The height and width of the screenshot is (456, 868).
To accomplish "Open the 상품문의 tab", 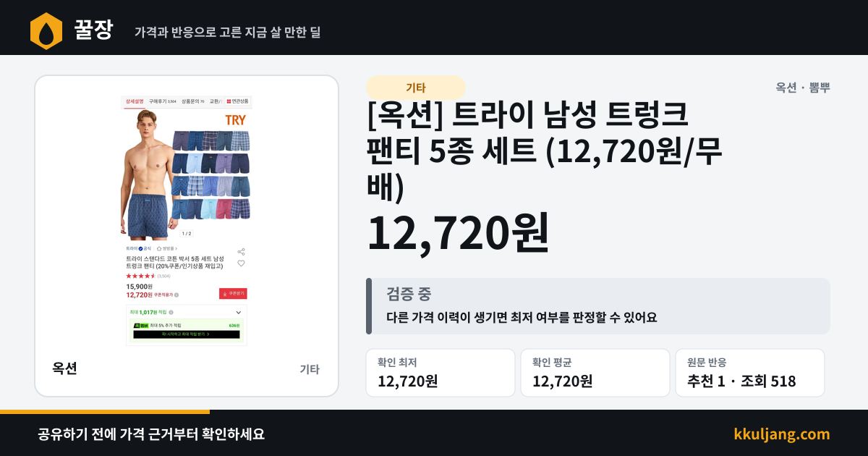I will [x=192, y=101].
